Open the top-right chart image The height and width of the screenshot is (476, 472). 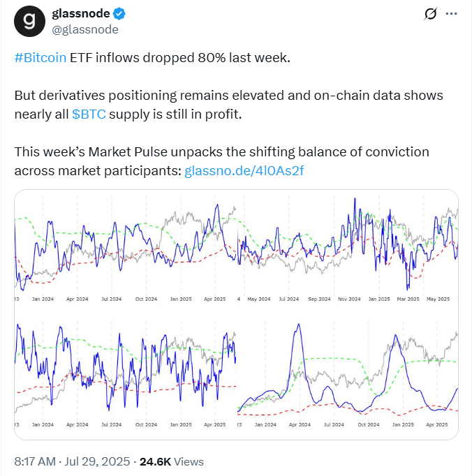(348, 251)
